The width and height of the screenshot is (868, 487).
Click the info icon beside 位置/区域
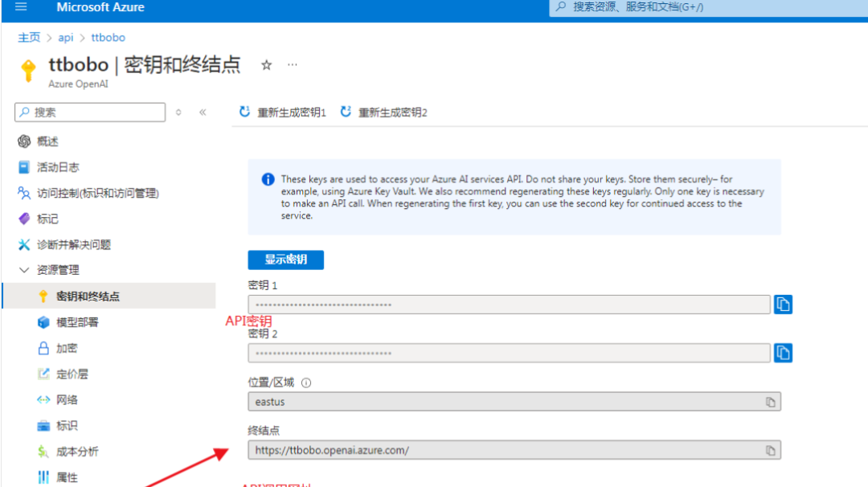coord(306,383)
